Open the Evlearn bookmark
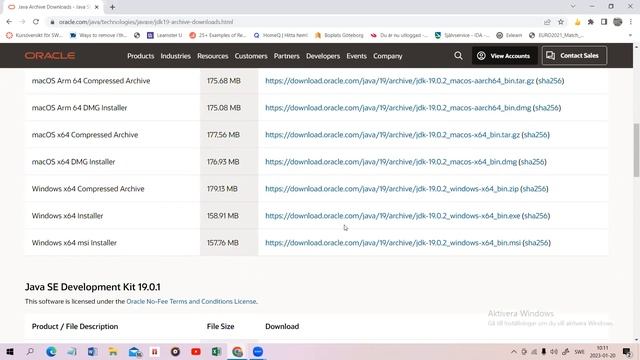 (509, 36)
